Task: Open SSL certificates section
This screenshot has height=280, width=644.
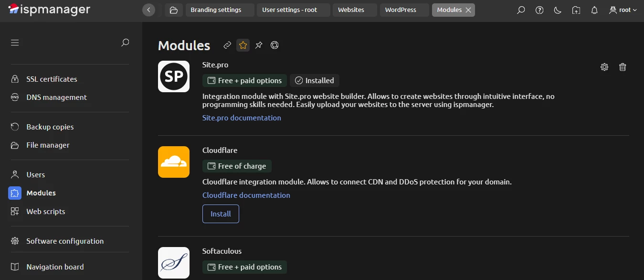Action: tap(51, 79)
